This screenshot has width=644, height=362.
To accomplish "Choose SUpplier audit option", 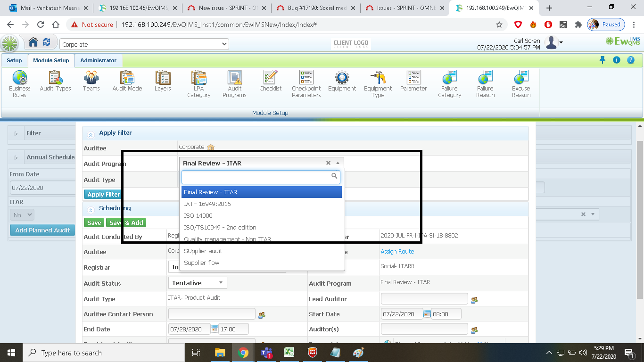I will (x=262, y=251).
